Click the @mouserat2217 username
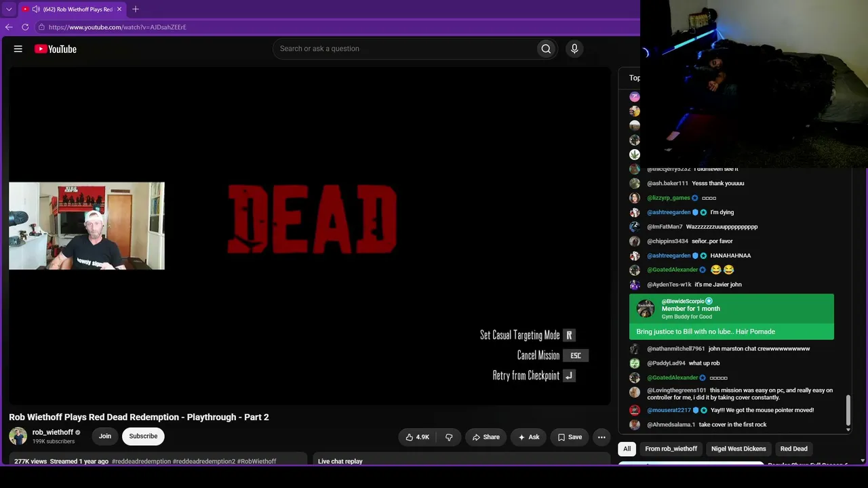Image resolution: width=868 pixels, height=488 pixels. 669,410
